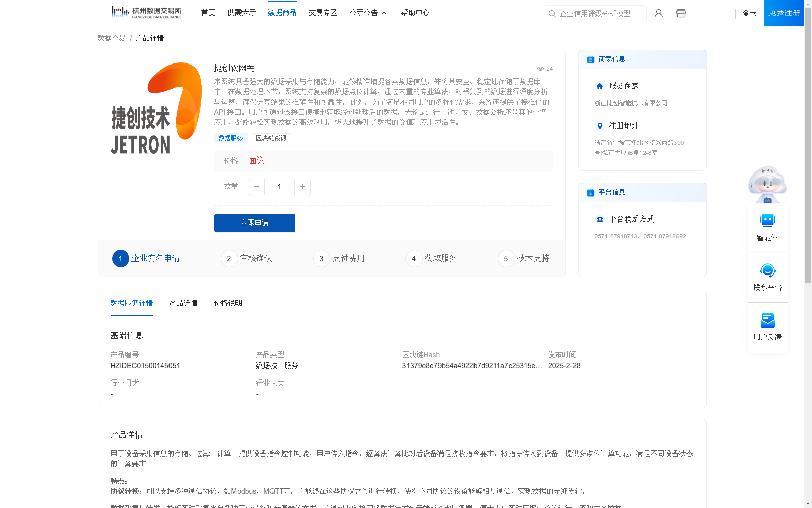
Task: Open the store icon in header
Action: [681, 13]
